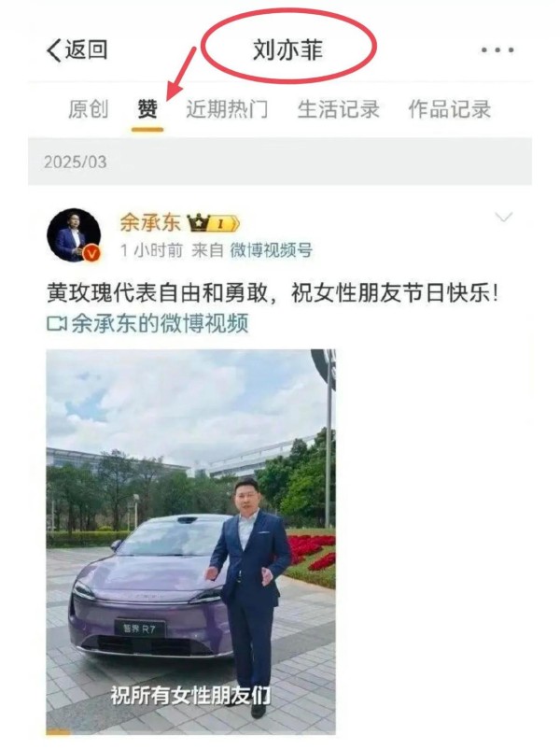
Task: Tap the 余承东 username
Action: click(x=150, y=222)
